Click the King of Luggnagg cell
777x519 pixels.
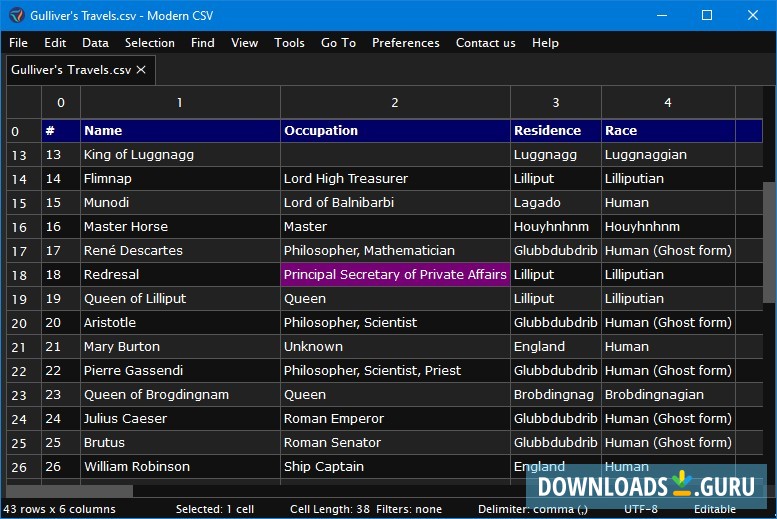click(x=180, y=155)
